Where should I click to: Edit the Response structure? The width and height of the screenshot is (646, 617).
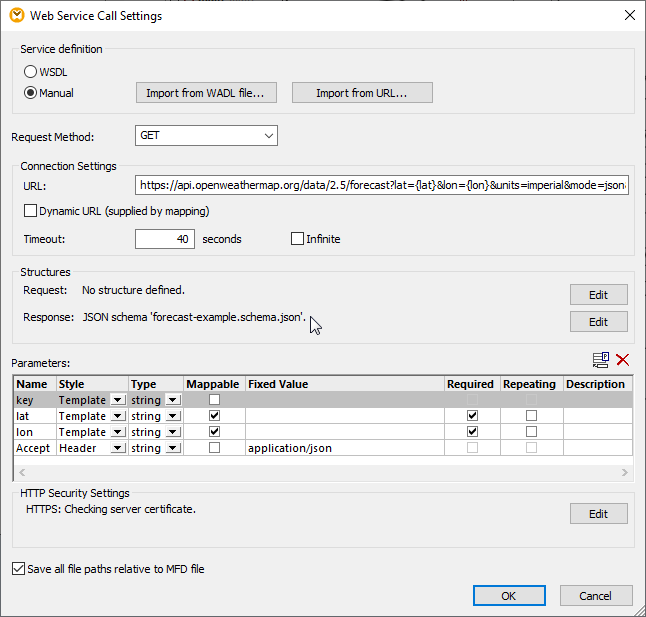598,322
